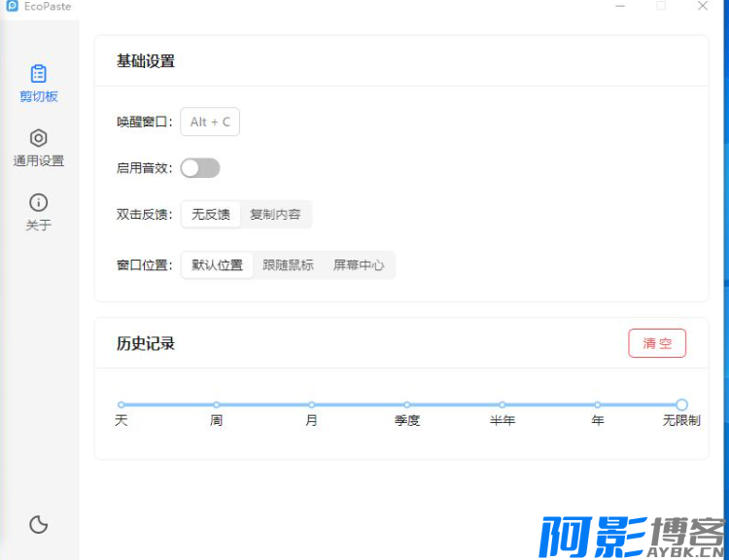Click the 历史记录 section heading

click(146, 344)
